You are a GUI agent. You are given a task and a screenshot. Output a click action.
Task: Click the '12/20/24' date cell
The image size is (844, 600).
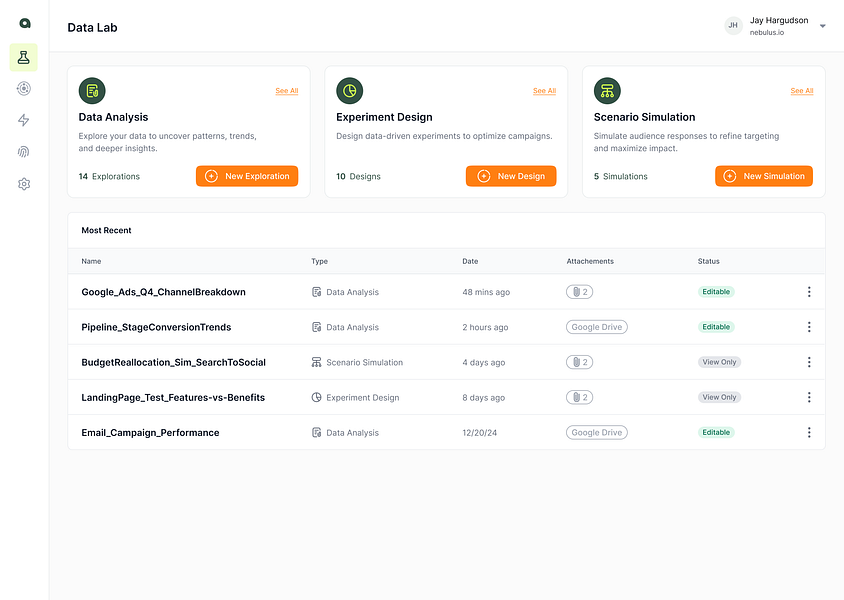(x=480, y=433)
